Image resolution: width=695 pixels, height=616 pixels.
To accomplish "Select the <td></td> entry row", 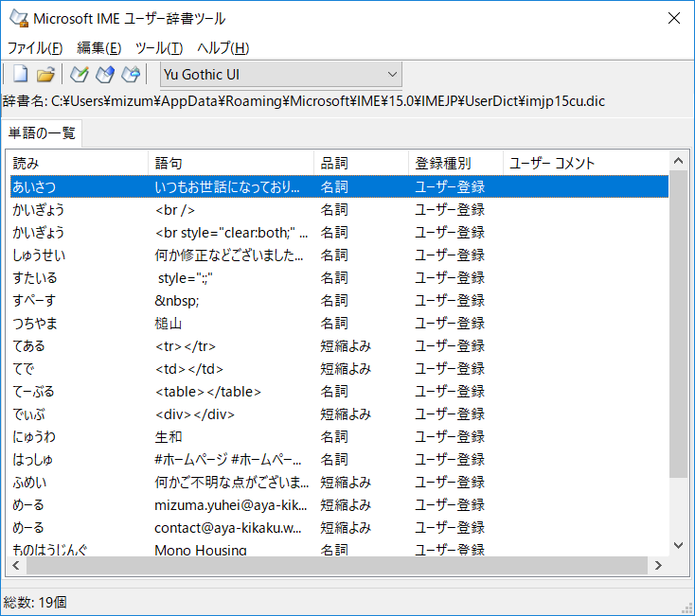I will (339, 368).
